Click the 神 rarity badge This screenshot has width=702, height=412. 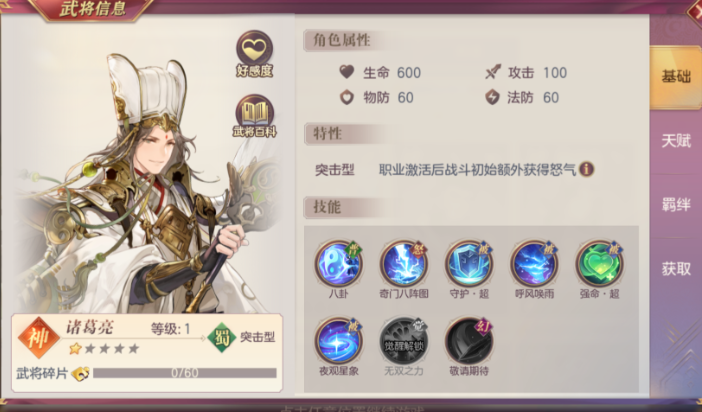click(x=39, y=338)
